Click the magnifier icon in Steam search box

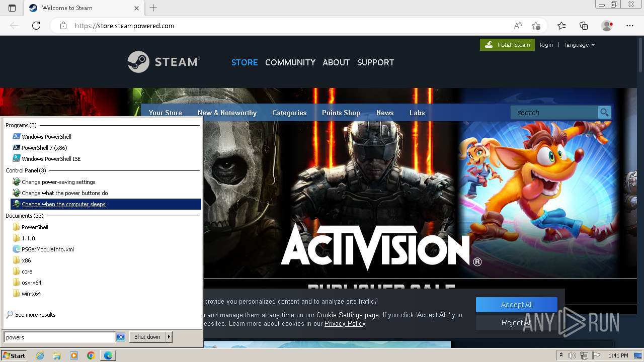tap(604, 113)
